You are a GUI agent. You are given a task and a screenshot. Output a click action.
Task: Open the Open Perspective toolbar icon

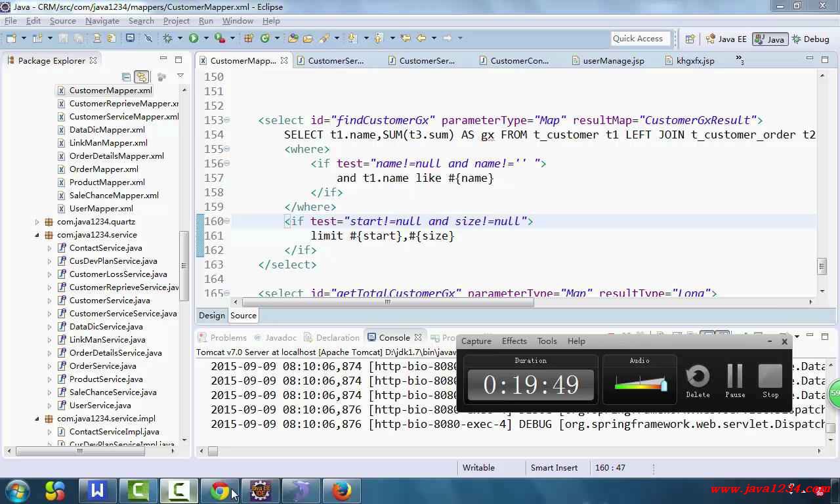(x=690, y=39)
